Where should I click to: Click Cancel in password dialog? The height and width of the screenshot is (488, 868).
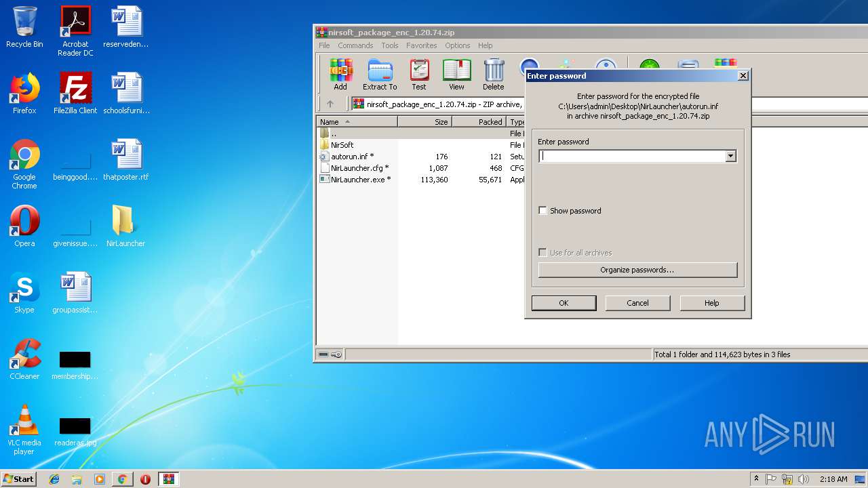(x=637, y=303)
